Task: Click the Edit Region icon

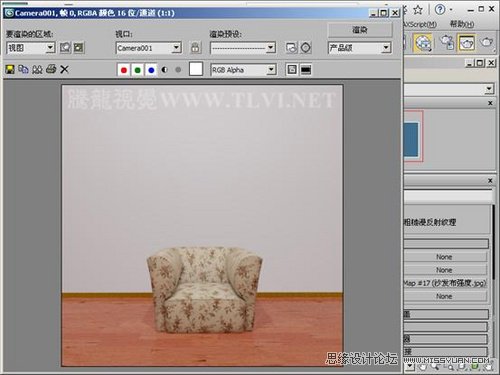Action: pos(65,47)
